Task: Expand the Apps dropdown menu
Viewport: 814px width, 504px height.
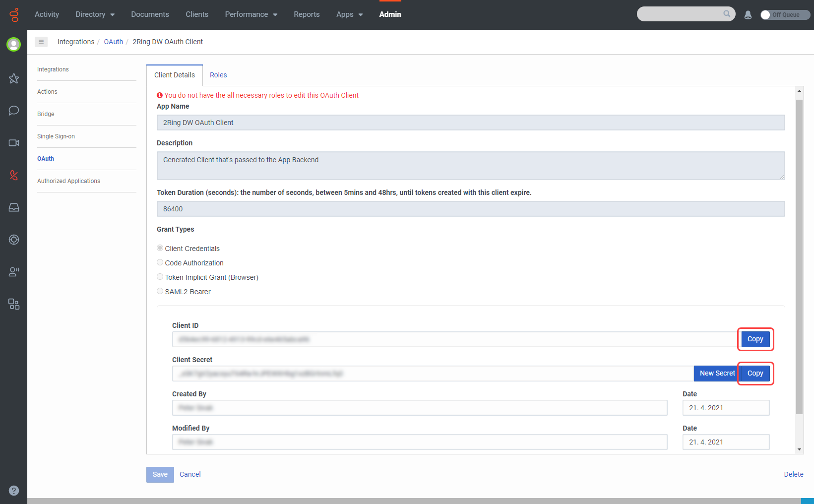Action: pyautogui.click(x=349, y=14)
